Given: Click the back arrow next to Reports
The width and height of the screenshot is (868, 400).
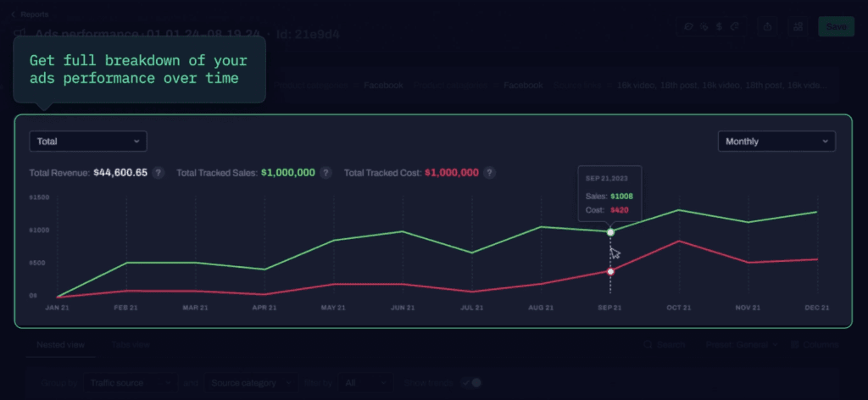Looking at the screenshot, I should pyautogui.click(x=13, y=14).
